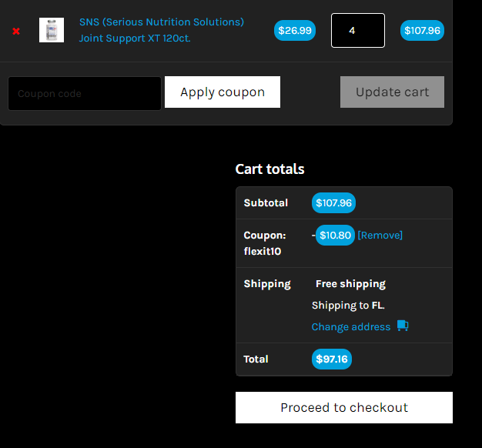Focus the Coupon code input field
Viewport: 482px width, 448px height.
(85, 93)
